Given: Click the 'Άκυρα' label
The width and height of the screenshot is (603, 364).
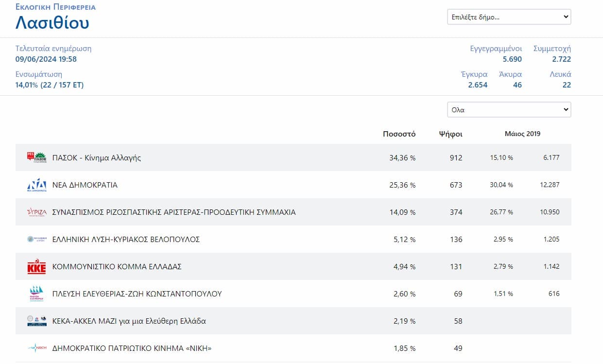Looking at the screenshot, I should point(510,74).
